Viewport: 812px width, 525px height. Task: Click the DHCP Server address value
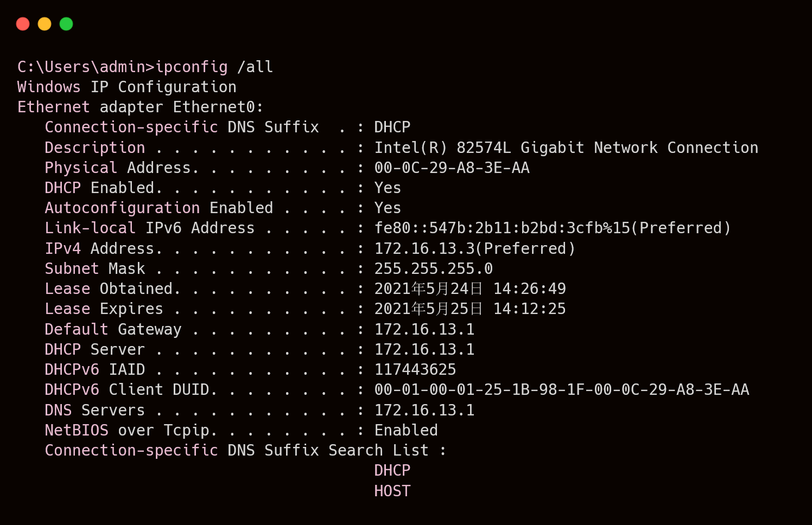pos(424,349)
